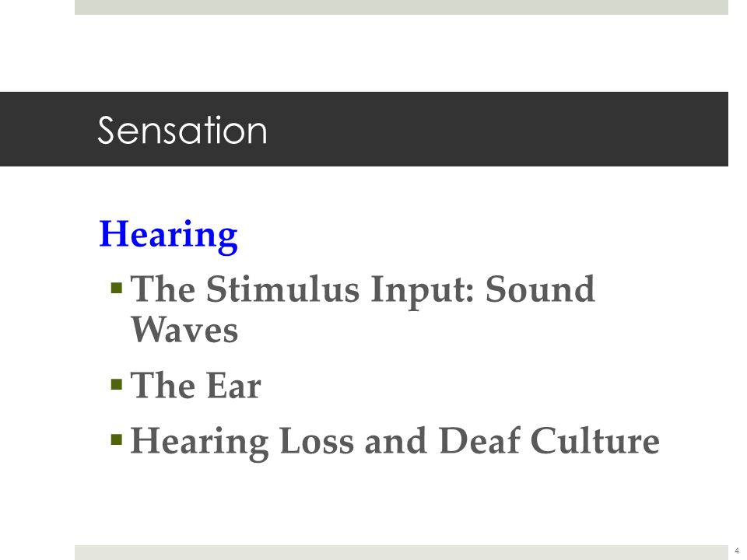Click the word Stimulus in the first bullet

pos(282,289)
